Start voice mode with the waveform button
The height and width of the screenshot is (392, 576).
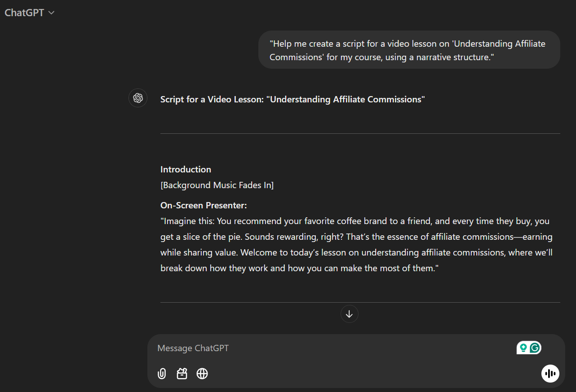(x=550, y=373)
